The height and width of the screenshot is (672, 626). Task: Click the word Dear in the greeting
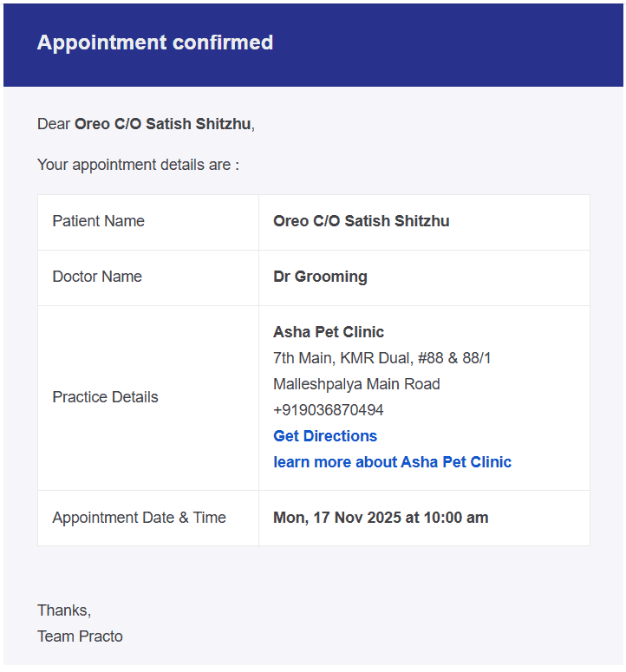click(54, 124)
